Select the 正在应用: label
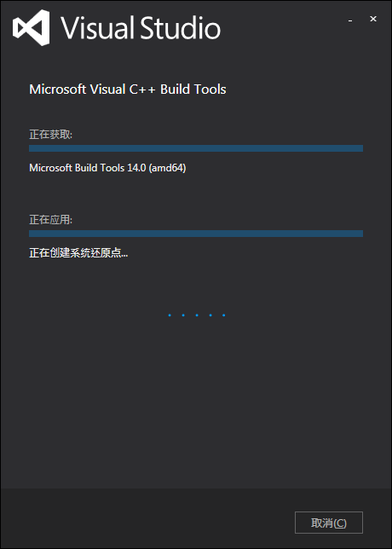392x549 pixels. click(x=51, y=220)
